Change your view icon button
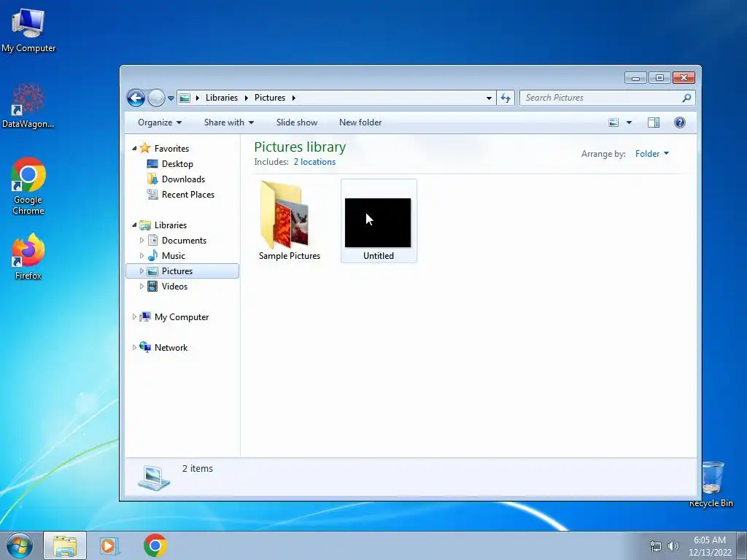The width and height of the screenshot is (747, 560). click(614, 122)
